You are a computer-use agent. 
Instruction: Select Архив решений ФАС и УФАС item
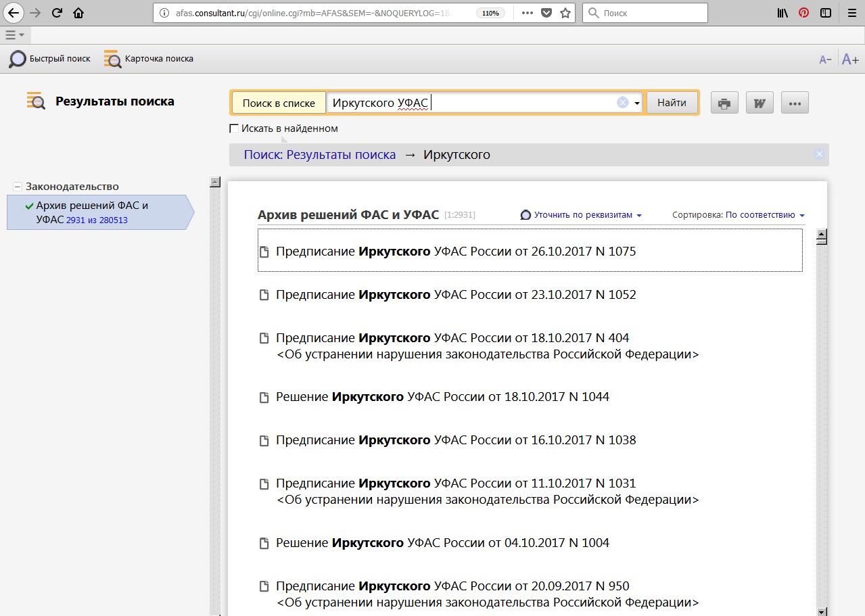pyautogui.click(x=92, y=212)
